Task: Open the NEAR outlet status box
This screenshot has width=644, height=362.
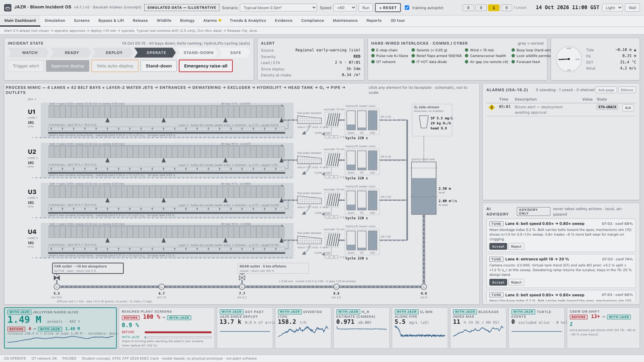Action: pyautogui.click(x=273, y=268)
